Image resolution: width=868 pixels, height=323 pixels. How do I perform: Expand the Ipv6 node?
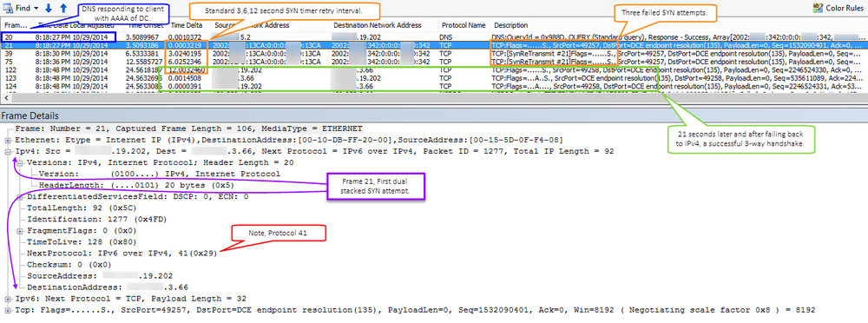[x=9, y=299]
